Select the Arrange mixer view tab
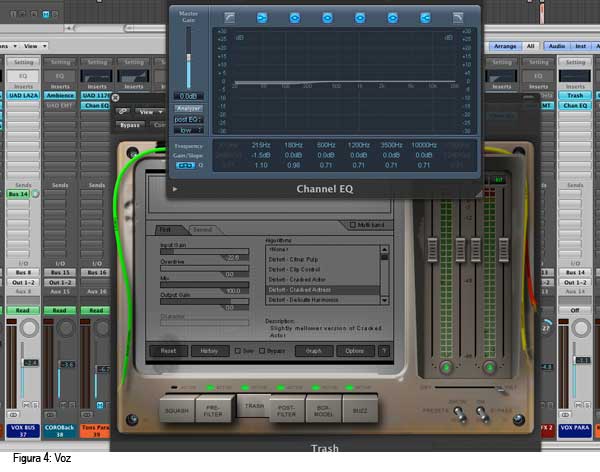 505,46
